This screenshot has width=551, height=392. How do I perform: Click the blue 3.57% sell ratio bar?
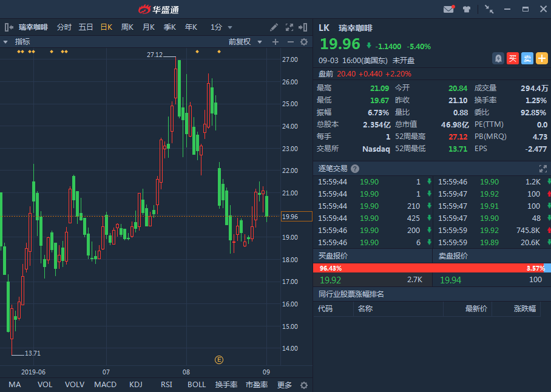(x=547, y=268)
